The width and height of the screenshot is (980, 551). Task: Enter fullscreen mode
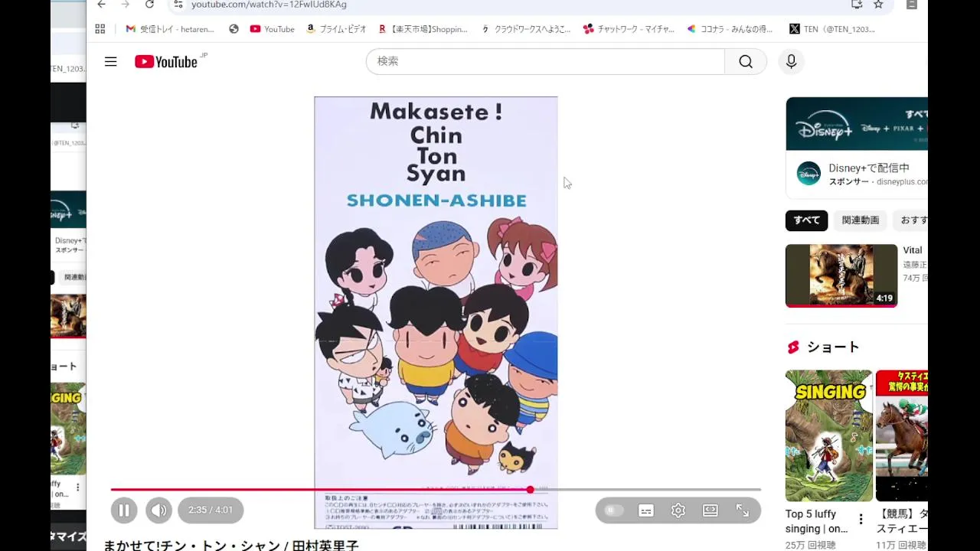(743, 510)
